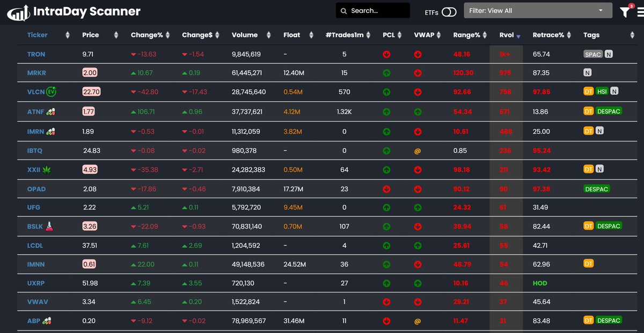
Task: Click retrace 97.38 on OPAD row
Action: [x=541, y=189]
